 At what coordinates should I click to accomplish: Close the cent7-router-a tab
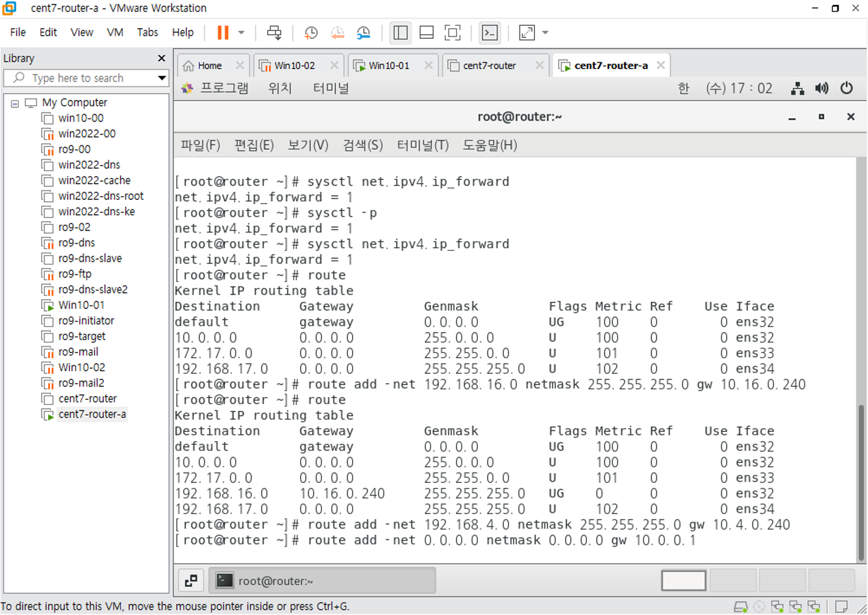[x=661, y=65]
